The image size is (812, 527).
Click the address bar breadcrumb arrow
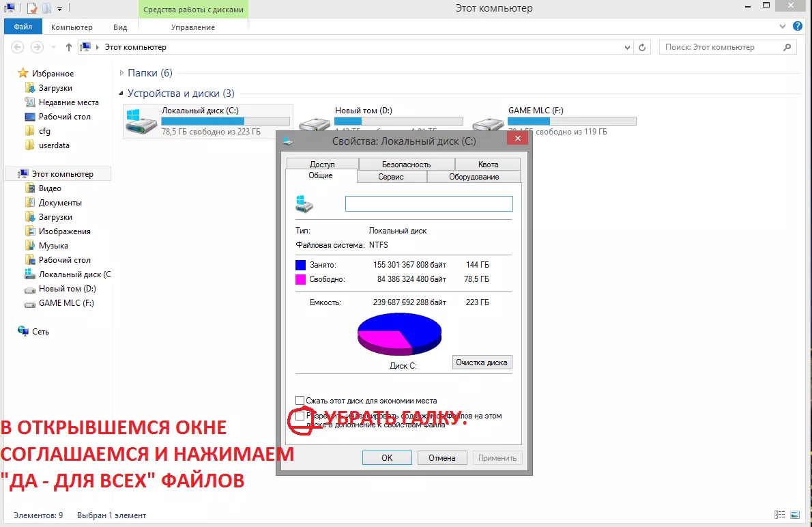pos(97,47)
